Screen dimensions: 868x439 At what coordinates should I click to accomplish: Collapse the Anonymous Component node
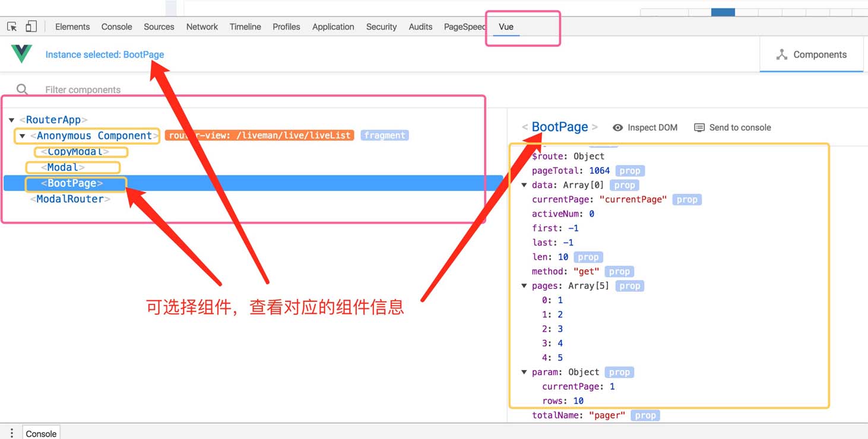click(x=22, y=136)
